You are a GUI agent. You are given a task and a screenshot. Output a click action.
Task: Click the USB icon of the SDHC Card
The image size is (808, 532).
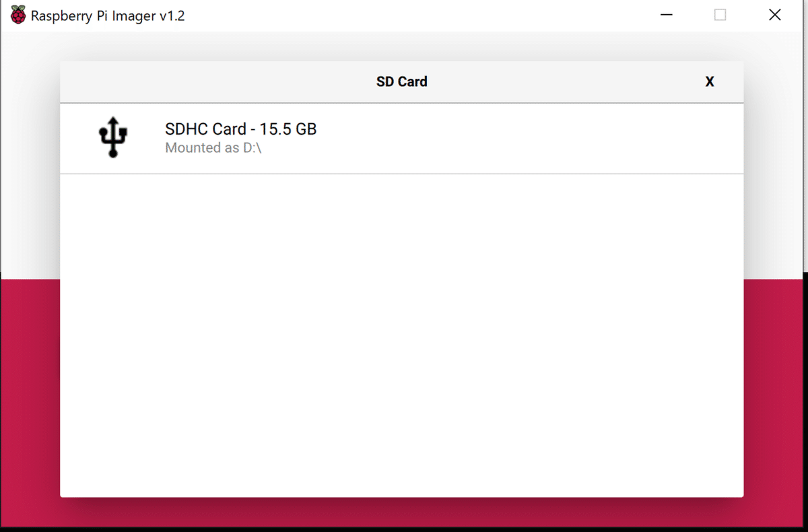click(113, 137)
